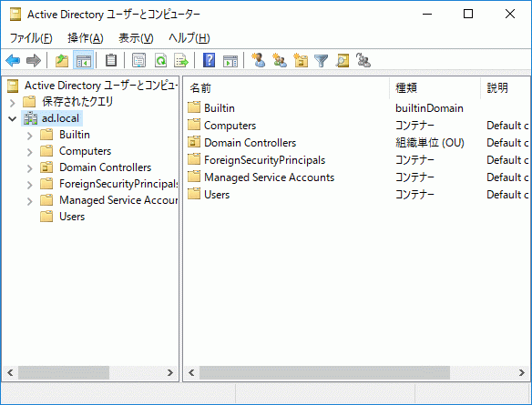The height and width of the screenshot is (405, 532).
Task: Click the Filter funnel icon
Action: click(321, 61)
